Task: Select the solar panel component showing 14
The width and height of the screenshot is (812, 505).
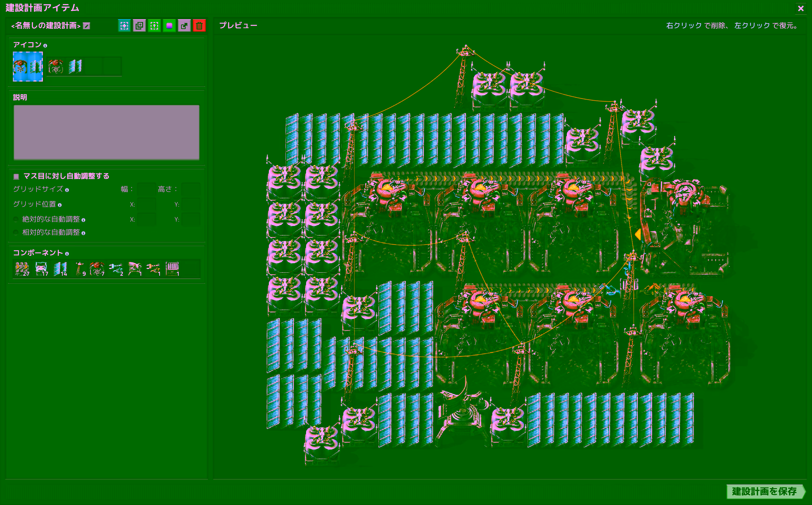Action: coord(60,269)
